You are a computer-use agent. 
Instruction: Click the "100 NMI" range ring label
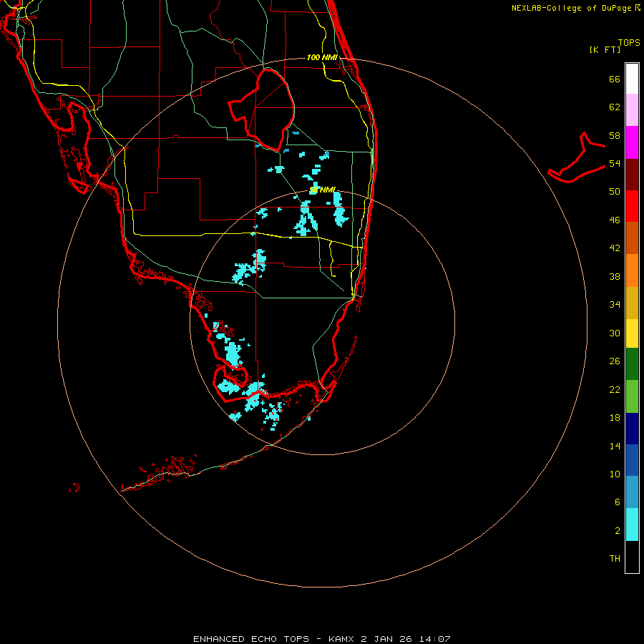(x=322, y=57)
